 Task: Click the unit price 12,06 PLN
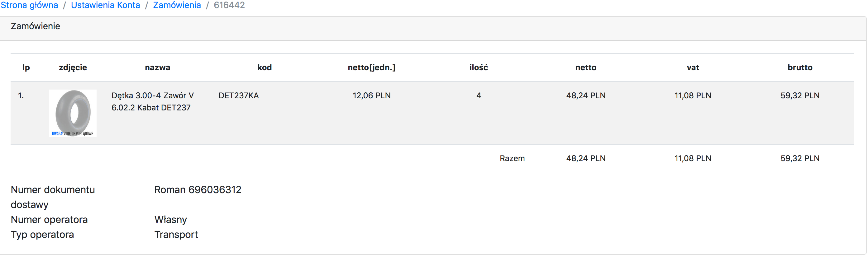point(371,95)
